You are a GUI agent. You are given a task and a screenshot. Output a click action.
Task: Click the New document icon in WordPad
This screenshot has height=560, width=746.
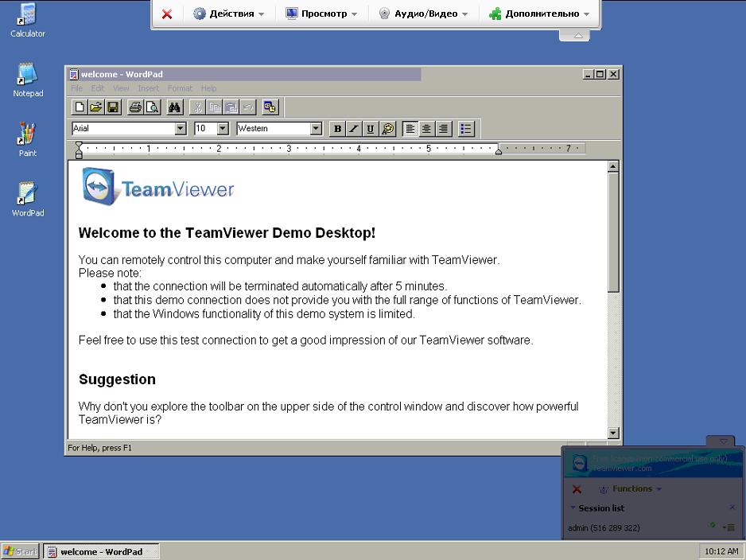coord(80,107)
